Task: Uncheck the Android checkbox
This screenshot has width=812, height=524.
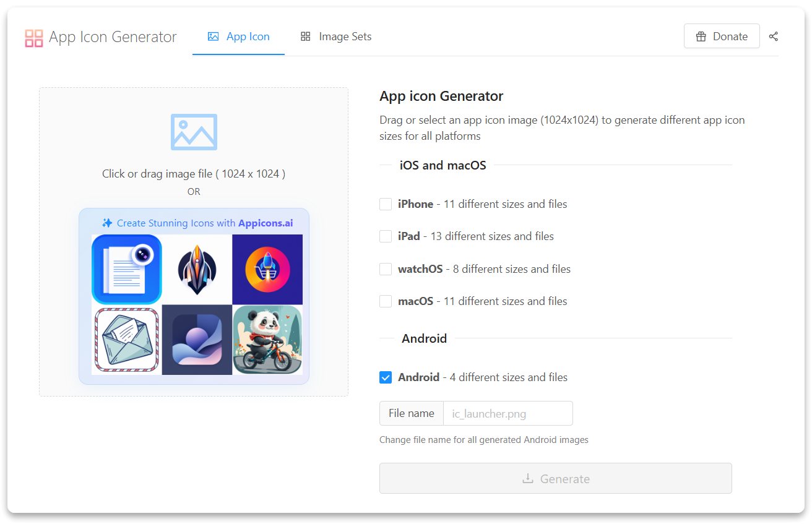Action: coord(386,377)
